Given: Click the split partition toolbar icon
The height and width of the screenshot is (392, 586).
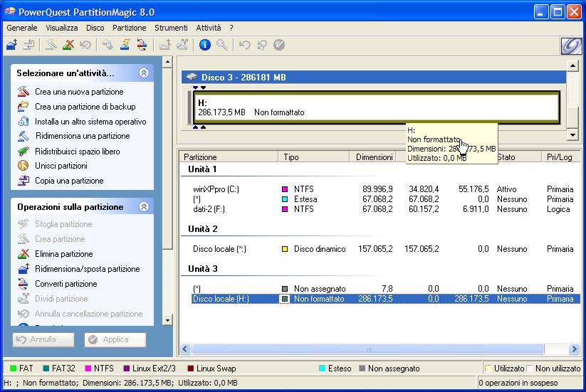Looking at the screenshot, I should click(182, 45).
